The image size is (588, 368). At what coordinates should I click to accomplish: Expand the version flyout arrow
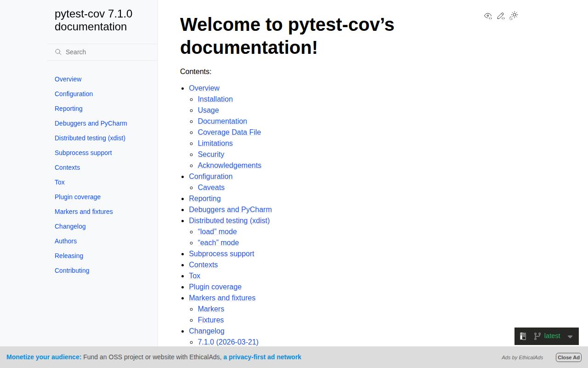pos(570,337)
